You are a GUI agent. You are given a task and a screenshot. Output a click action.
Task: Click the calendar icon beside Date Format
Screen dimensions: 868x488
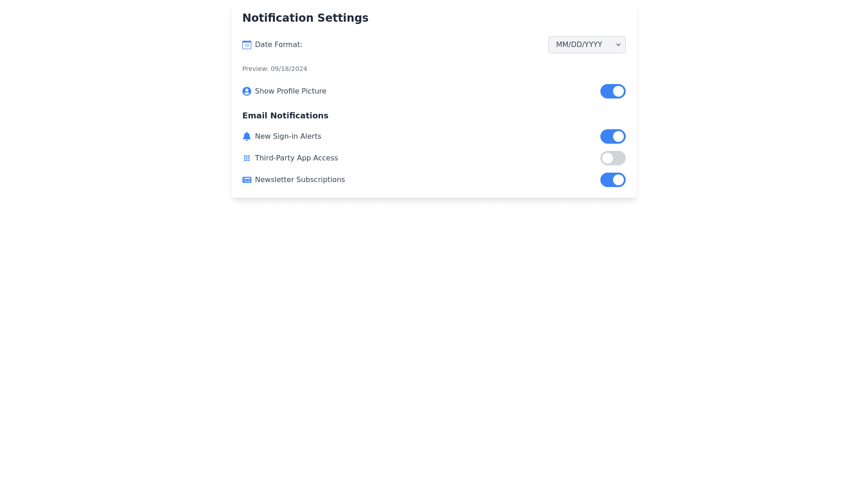click(x=247, y=45)
